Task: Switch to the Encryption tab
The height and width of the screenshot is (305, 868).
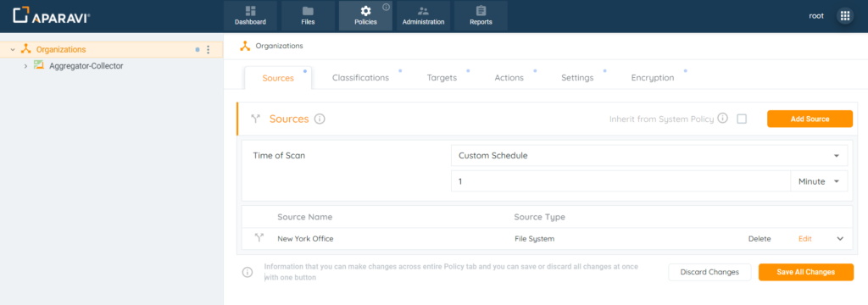Action: (x=652, y=77)
